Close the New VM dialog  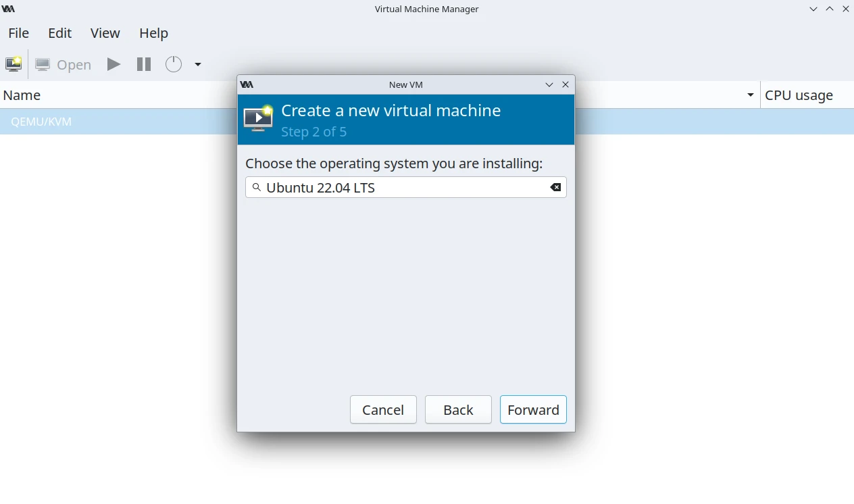click(566, 84)
